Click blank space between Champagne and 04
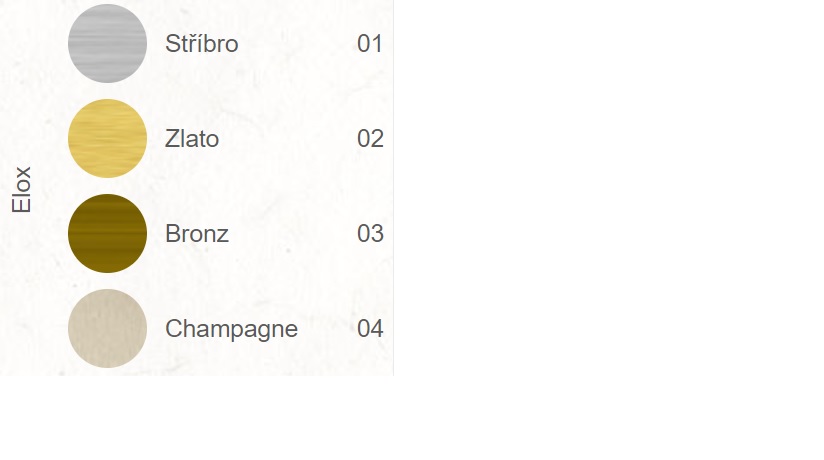This screenshot has width=824, height=460. tap(327, 329)
